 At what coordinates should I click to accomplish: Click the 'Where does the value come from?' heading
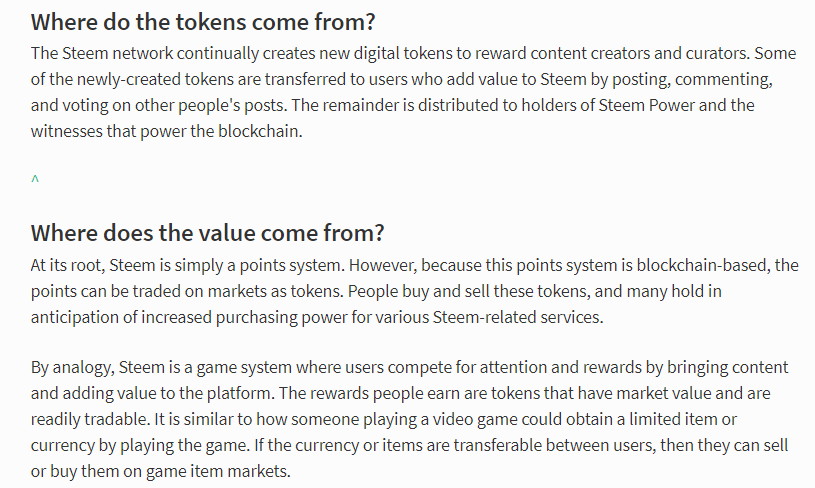(207, 233)
